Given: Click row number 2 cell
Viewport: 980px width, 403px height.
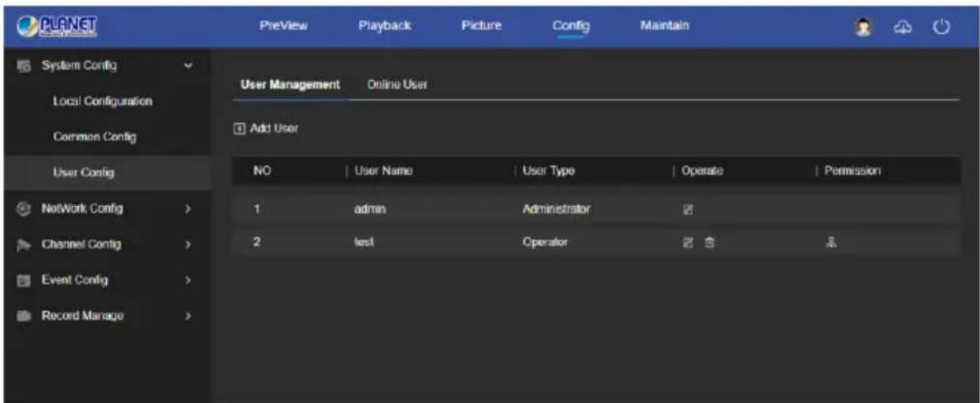Looking at the screenshot, I should point(258,243).
